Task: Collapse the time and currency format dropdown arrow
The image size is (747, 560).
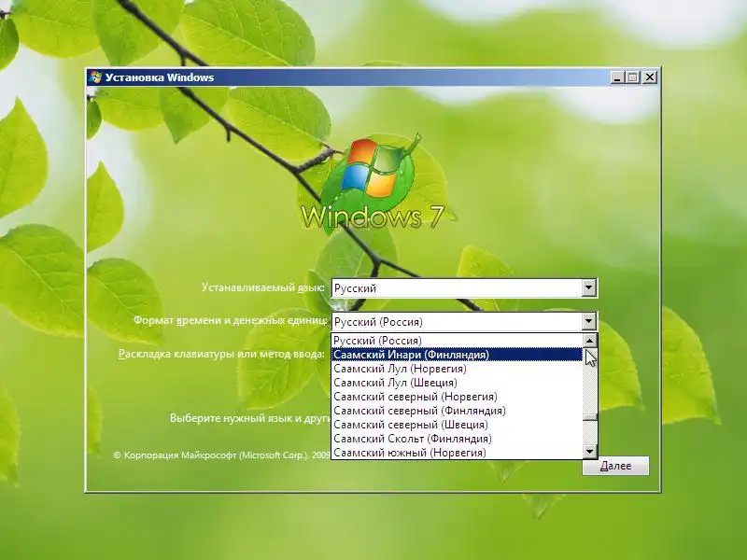Action: click(x=589, y=321)
